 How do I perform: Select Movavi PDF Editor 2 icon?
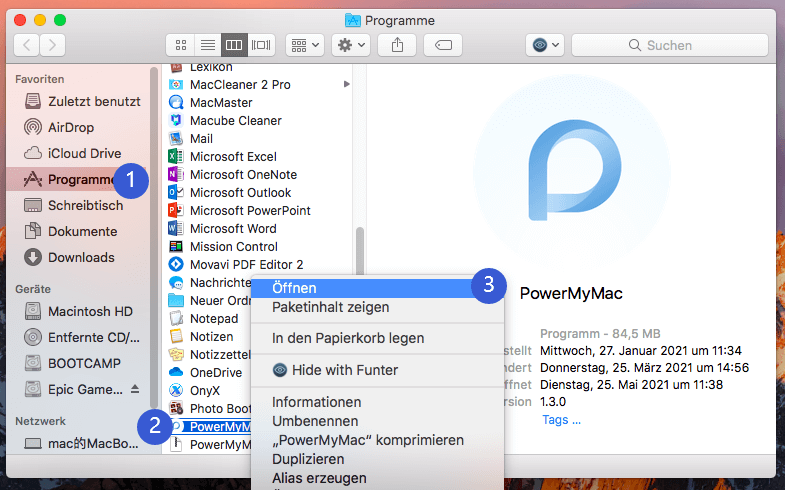pyautogui.click(x=176, y=265)
